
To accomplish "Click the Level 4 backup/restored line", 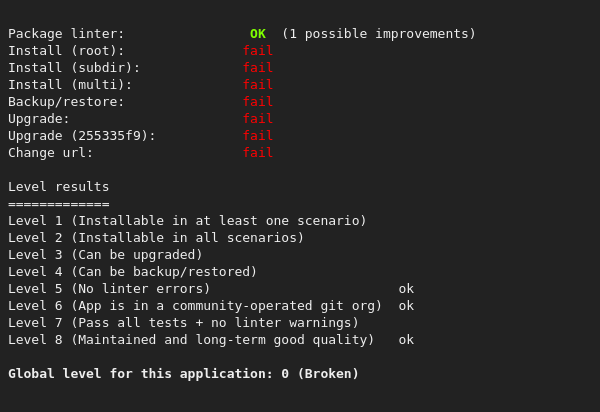I will [133, 272].
